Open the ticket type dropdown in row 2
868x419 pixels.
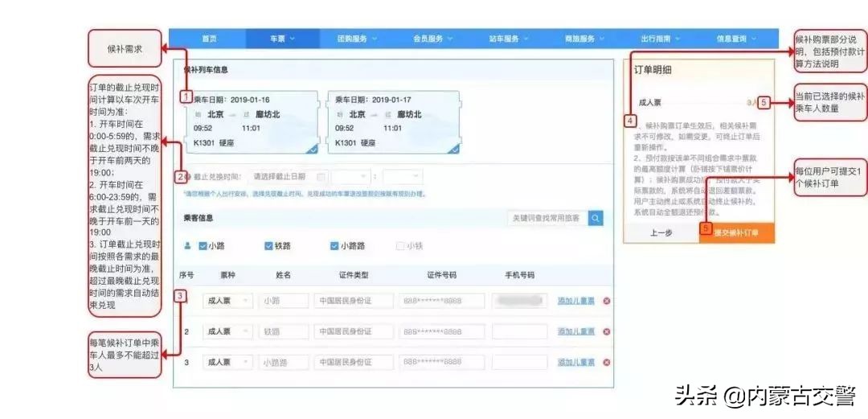point(227,331)
